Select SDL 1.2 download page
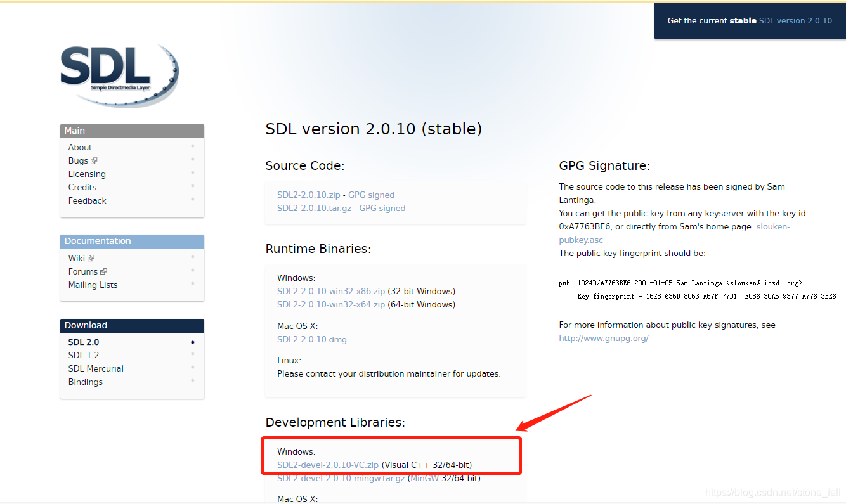The height and width of the screenshot is (504, 846). (84, 355)
